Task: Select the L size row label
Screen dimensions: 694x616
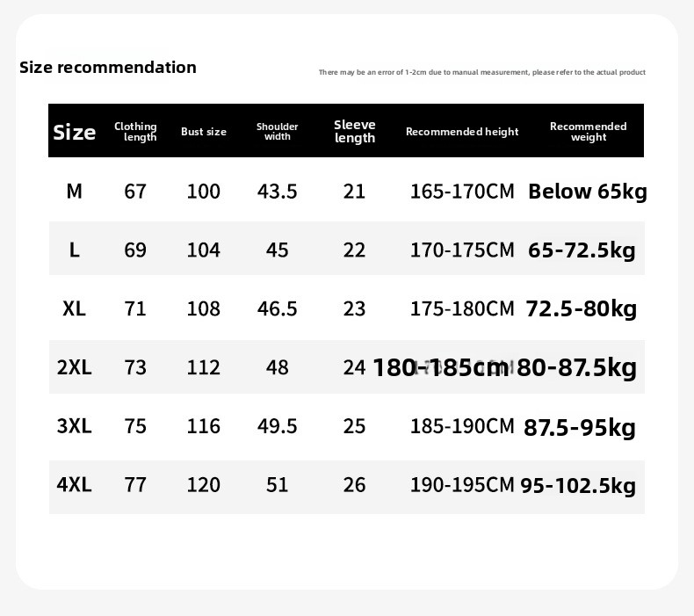Action: pyautogui.click(x=75, y=250)
